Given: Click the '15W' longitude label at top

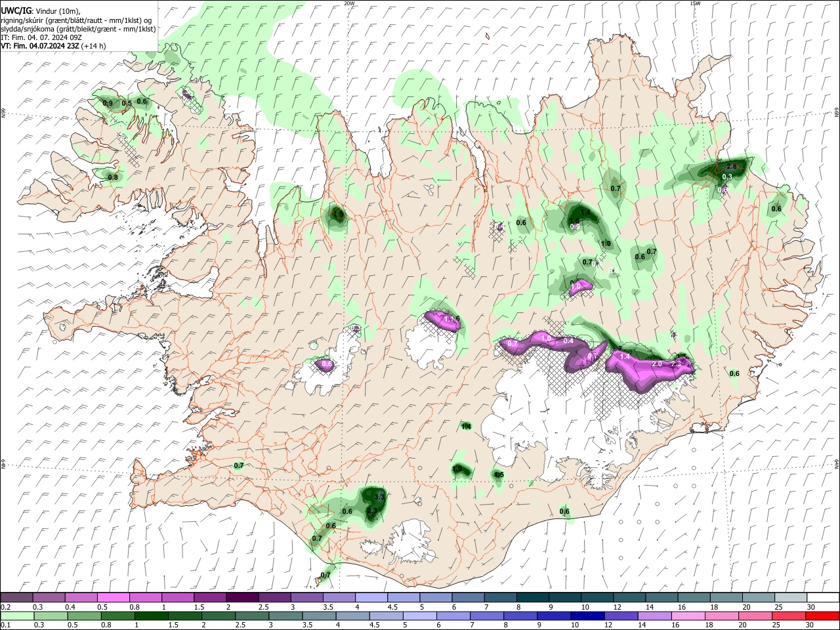Looking at the screenshot, I should (x=695, y=3).
